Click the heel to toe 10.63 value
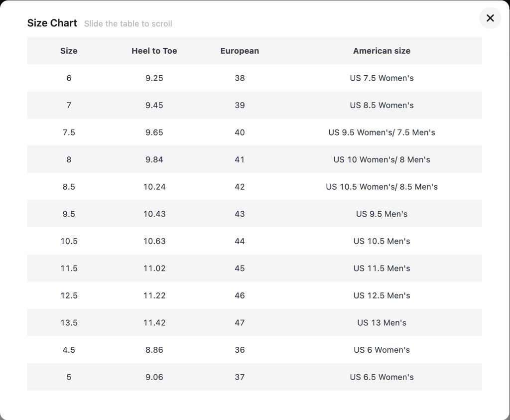 point(154,241)
